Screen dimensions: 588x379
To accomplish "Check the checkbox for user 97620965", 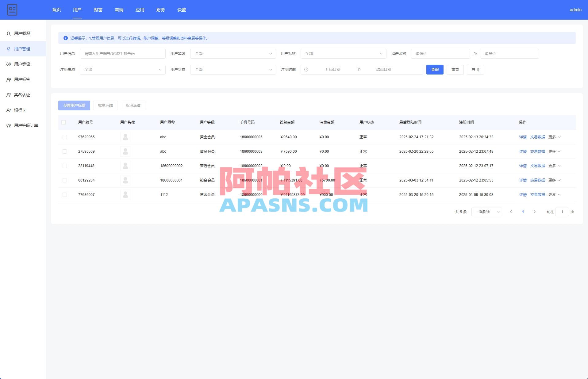I will click(x=64, y=137).
